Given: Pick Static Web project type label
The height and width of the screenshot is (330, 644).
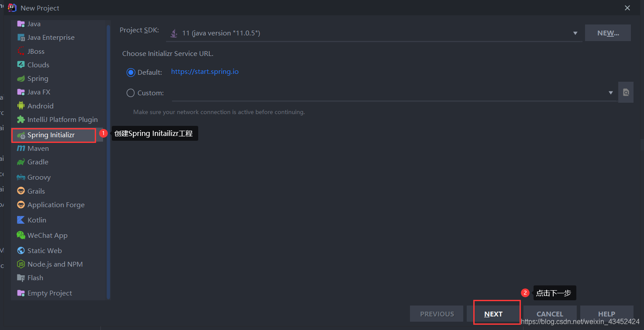Looking at the screenshot, I should pyautogui.click(x=45, y=250).
